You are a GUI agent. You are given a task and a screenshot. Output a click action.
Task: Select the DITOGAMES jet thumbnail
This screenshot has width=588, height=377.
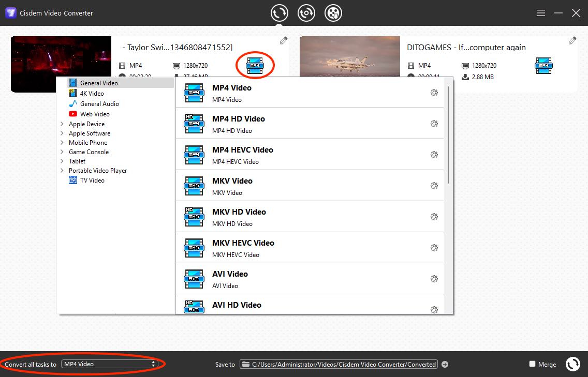350,56
